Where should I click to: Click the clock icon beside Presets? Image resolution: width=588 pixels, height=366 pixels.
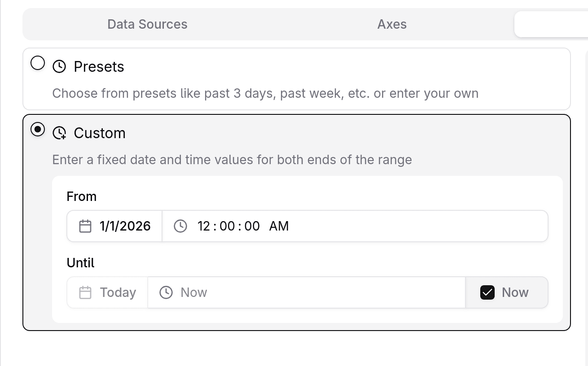tap(58, 66)
